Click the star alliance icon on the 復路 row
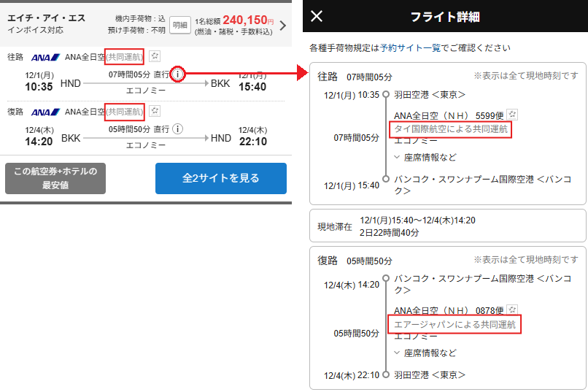588x392 pixels. (154, 111)
